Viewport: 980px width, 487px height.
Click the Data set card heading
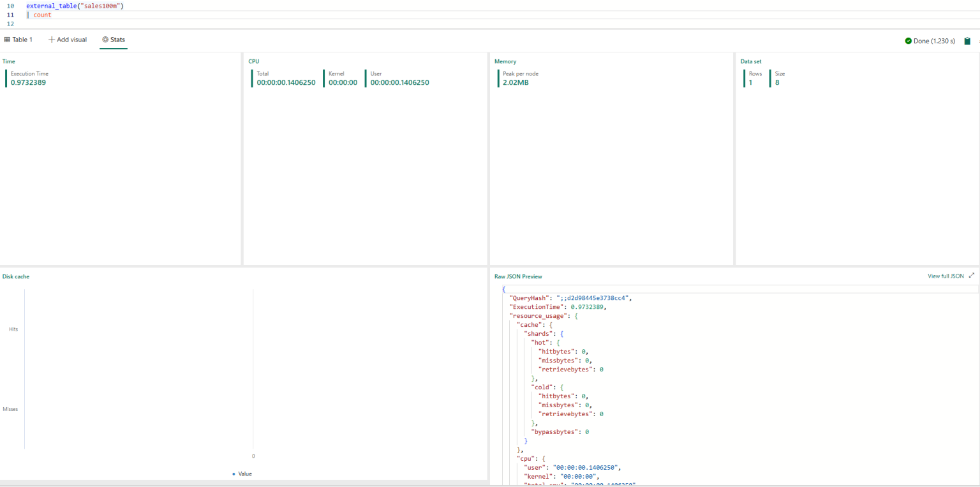tap(751, 61)
